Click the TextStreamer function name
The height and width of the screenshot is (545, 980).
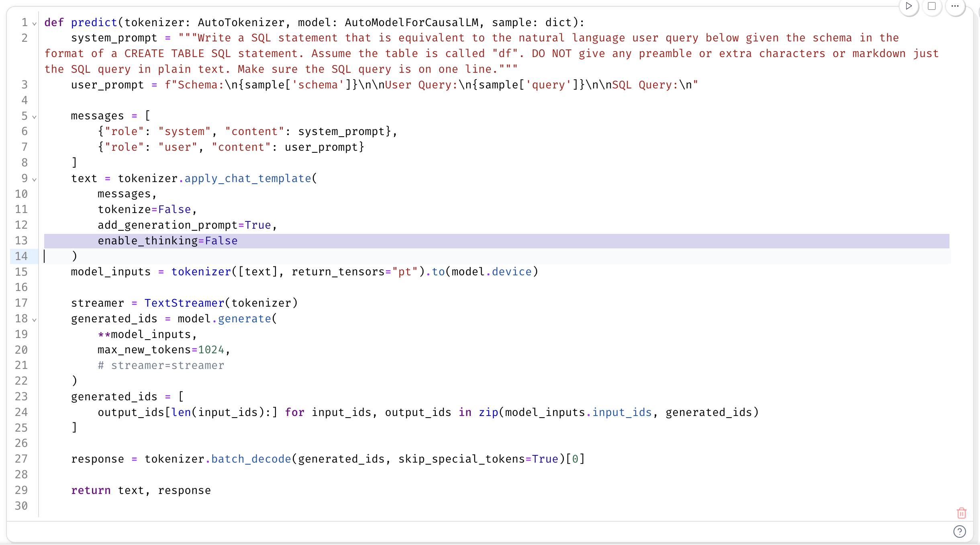click(184, 303)
